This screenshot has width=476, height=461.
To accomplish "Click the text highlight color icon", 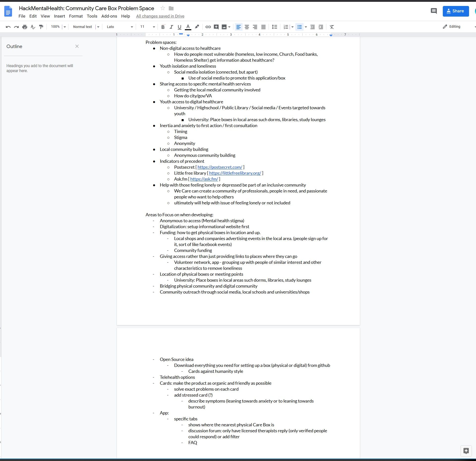I will coord(196,26).
